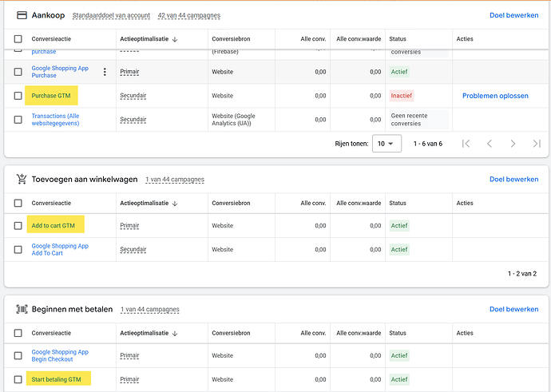
Task: Go to next page of Aankoop table
Action: pos(513,144)
